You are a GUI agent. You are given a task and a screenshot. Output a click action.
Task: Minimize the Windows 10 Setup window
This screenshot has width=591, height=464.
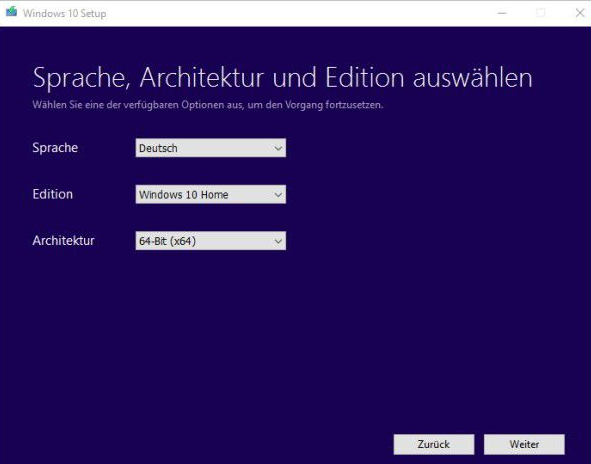pyautogui.click(x=502, y=13)
